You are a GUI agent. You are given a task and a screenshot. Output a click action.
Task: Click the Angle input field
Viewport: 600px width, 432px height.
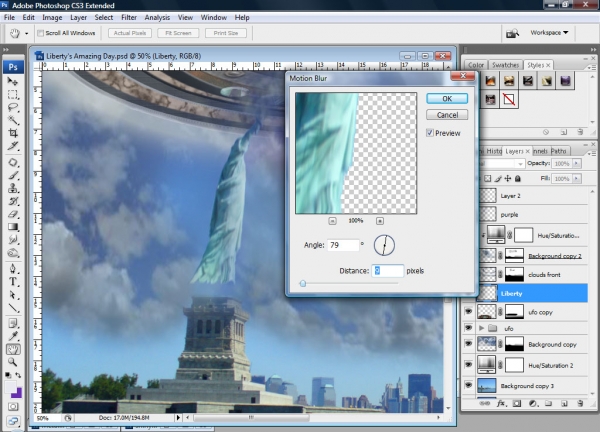tap(343, 245)
